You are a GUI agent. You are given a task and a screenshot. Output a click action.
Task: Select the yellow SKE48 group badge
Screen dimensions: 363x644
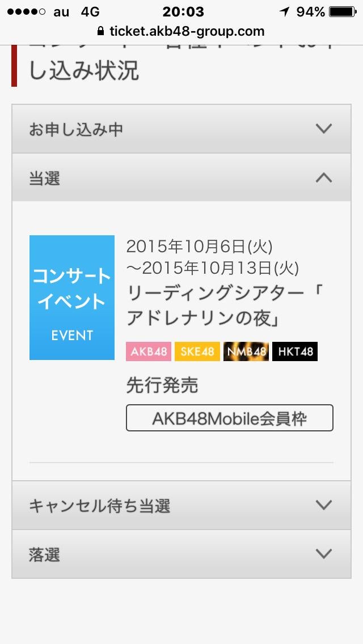197,351
